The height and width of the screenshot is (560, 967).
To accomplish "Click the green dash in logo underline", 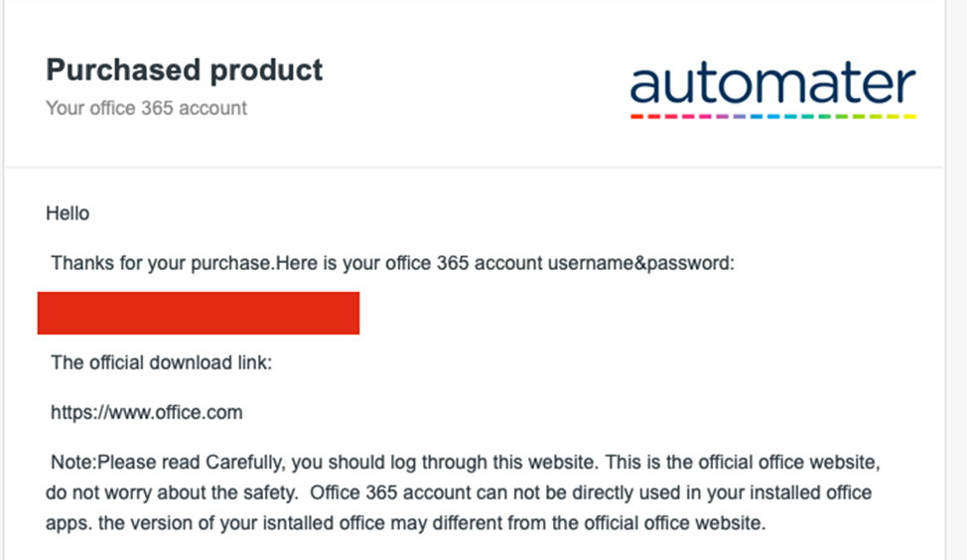I will pyautogui.click(x=825, y=116).
